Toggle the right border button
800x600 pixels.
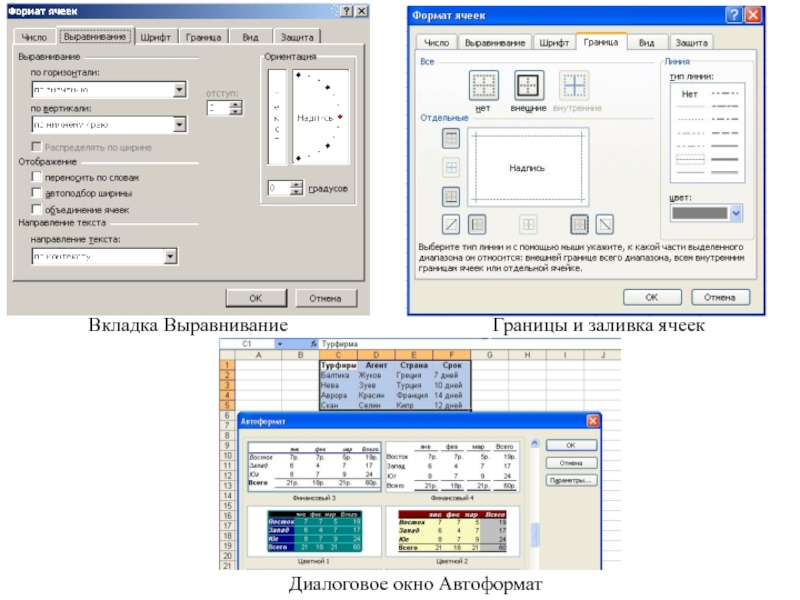pos(579,224)
